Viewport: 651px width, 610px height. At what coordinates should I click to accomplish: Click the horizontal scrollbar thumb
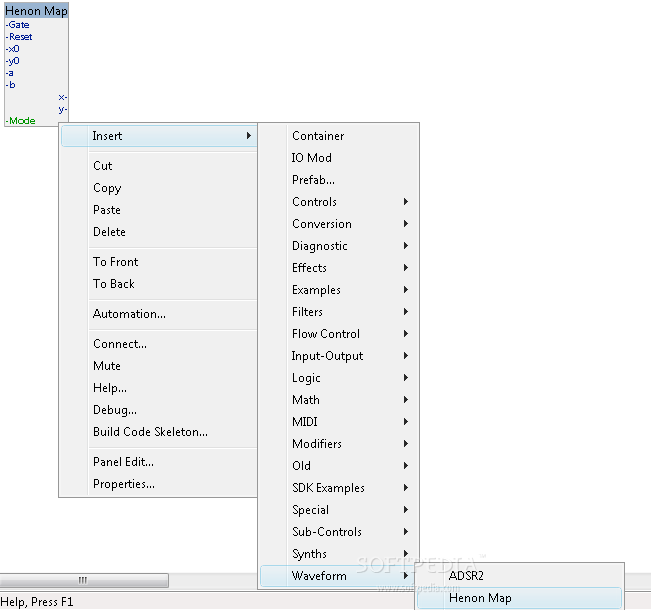83,581
